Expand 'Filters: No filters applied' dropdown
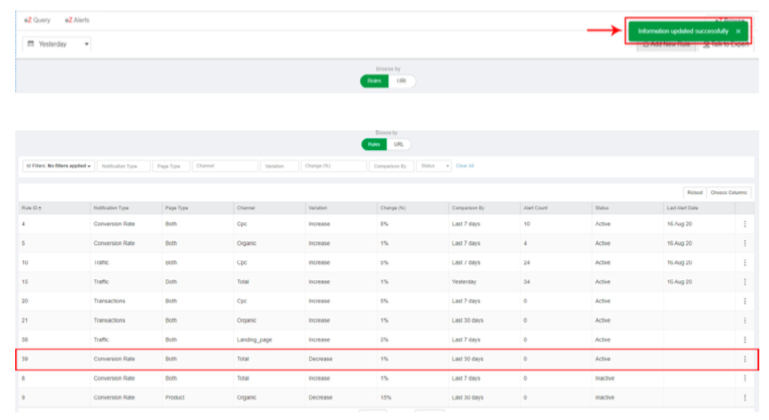The width and height of the screenshot is (769, 420). (x=58, y=166)
